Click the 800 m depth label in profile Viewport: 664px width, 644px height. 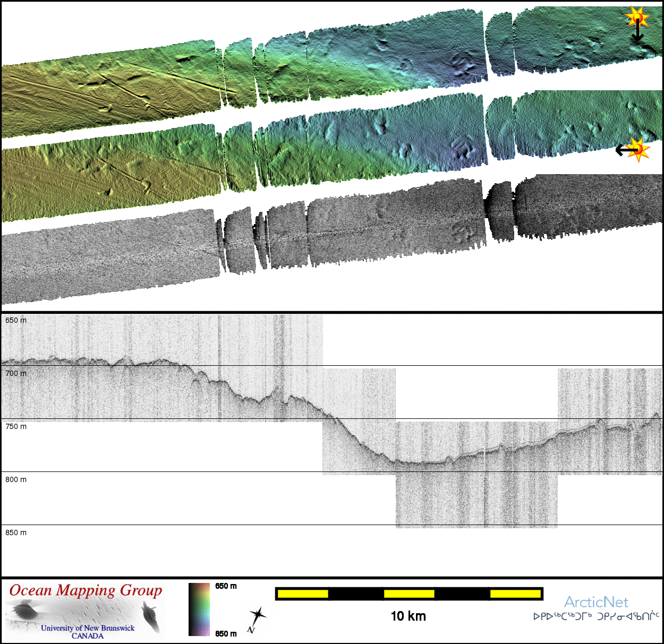[x=16, y=479]
